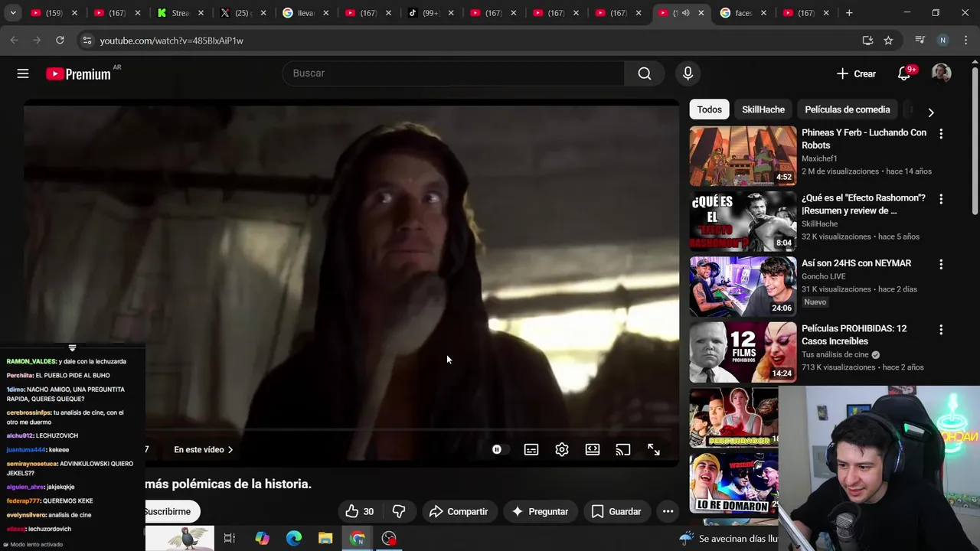Open Películas PROHIBIDAS options three dots
Screen dimensions: 980x551
pos(941,330)
